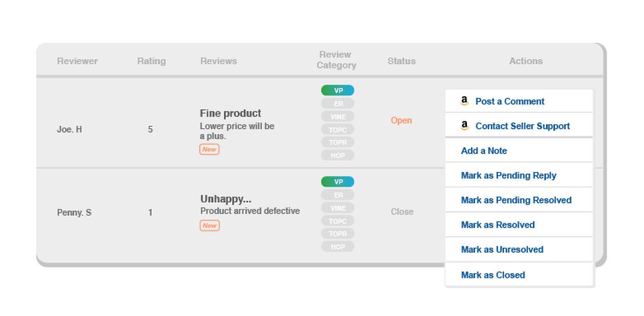This screenshot has height=316, width=644.
Task: Pick Mark as Unresolved menu entry
Action: pyautogui.click(x=502, y=250)
